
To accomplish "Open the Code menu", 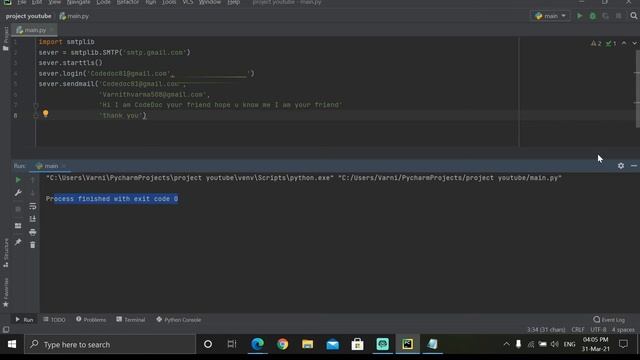I will [x=103, y=2].
